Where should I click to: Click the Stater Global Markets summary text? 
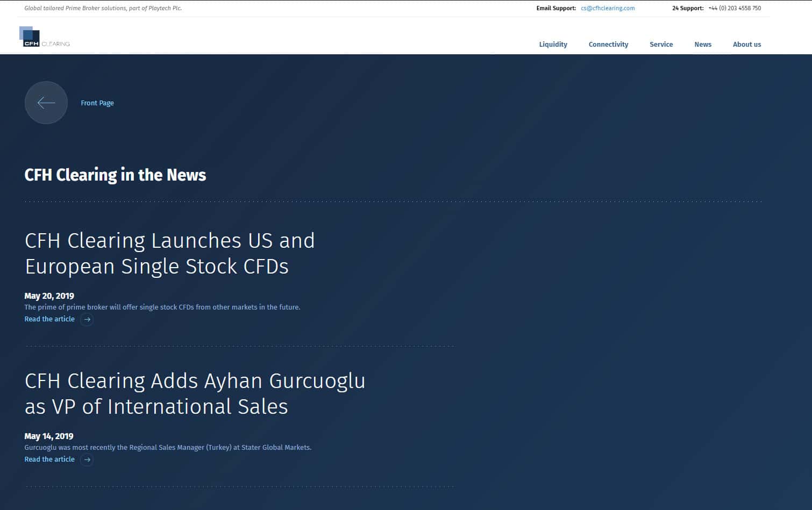pyautogui.click(x=168, y=448)
